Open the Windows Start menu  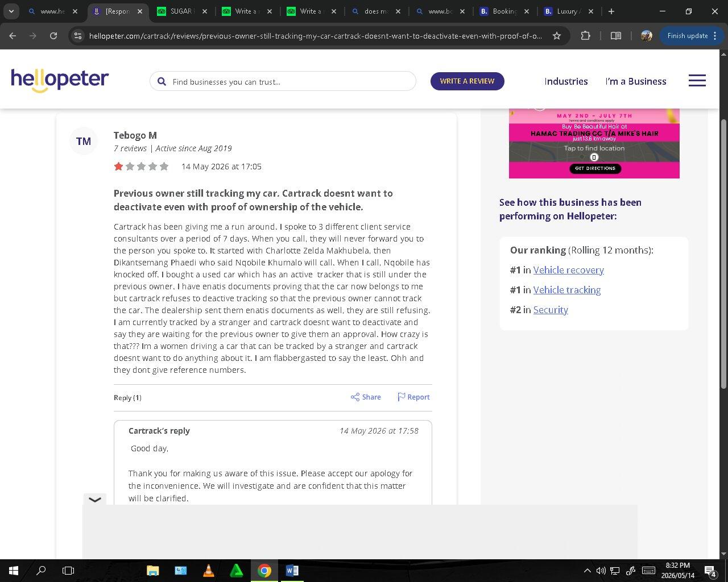pyautogui.click(x=14, y=571)
